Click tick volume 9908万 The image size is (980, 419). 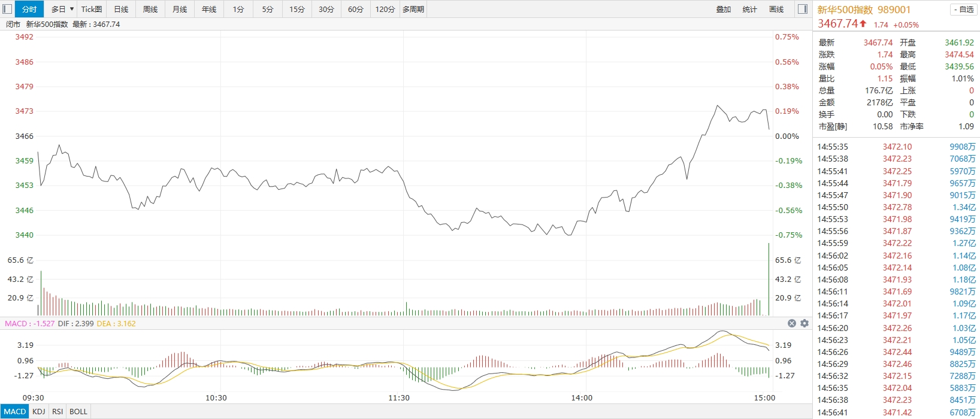pos(963,147)
